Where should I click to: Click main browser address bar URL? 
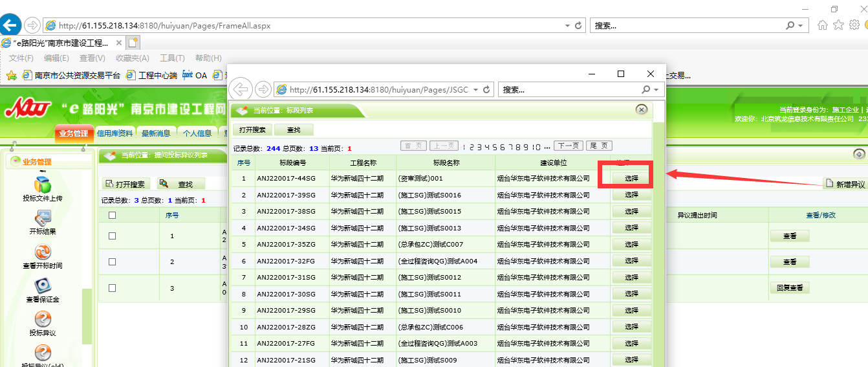pyautogui.click(x=164, y=26)
